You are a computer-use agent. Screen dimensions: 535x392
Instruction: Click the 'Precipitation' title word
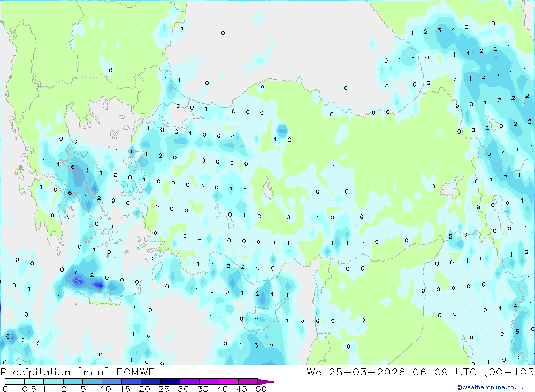point(35,372)
